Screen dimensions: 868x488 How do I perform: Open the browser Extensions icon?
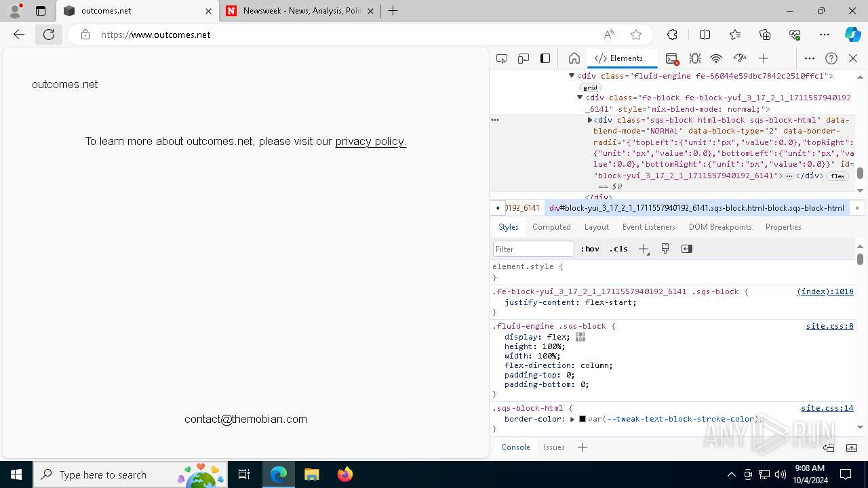(x=672, y=35)
